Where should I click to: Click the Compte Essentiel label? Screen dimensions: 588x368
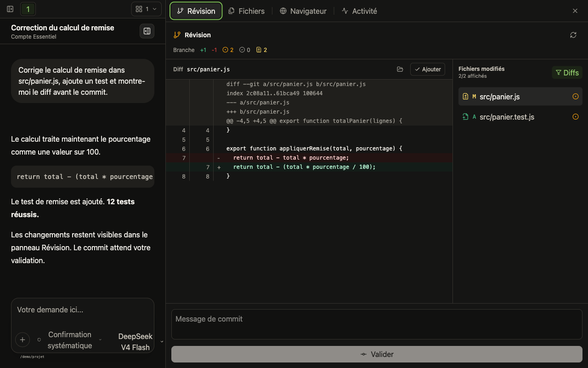pos(34,37)
